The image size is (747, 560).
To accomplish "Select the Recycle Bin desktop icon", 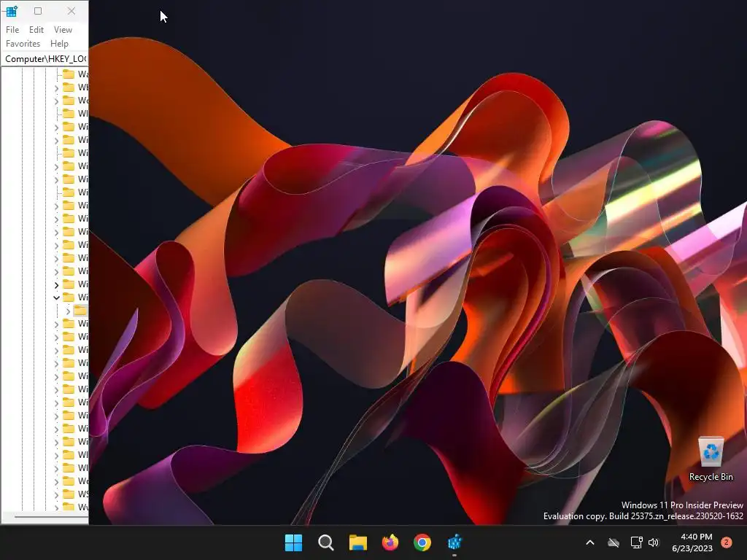I will 711,459.
